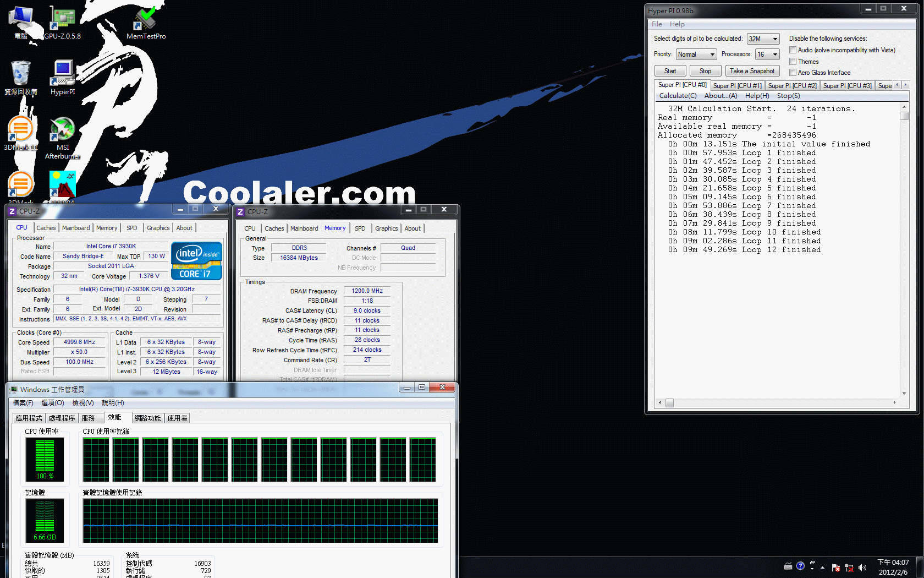Click the Super PI log horizontal scrollbar thumb
The height and width of the screenshot is (578, 924).
click(669, 403)
